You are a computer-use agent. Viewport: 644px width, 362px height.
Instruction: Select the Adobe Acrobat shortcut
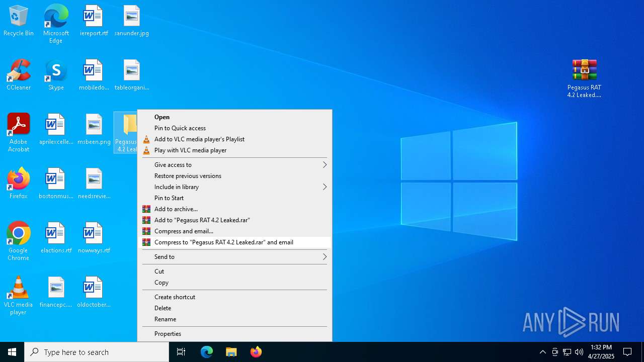(19, 133)
